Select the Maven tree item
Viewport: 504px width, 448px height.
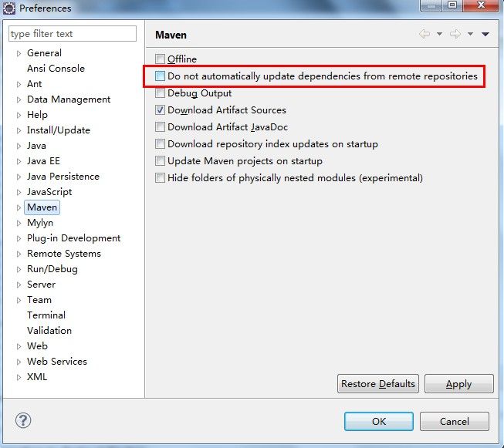[42, 207]
